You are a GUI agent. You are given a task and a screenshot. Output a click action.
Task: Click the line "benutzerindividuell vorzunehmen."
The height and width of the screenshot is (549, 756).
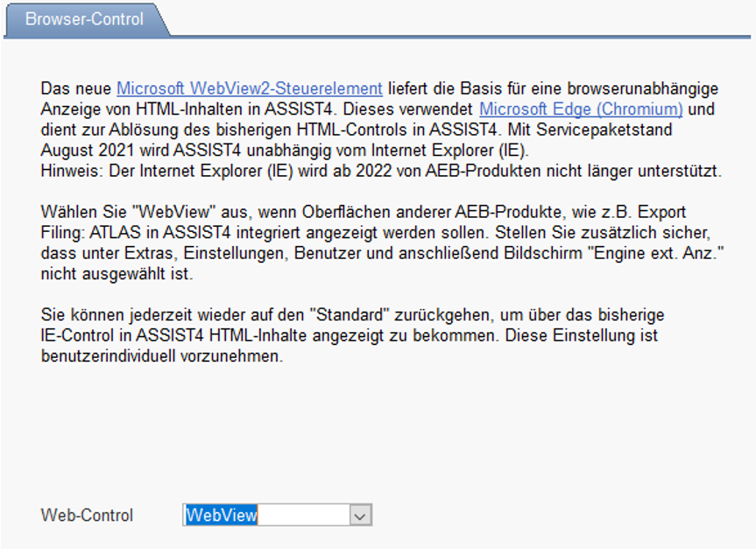162,357
